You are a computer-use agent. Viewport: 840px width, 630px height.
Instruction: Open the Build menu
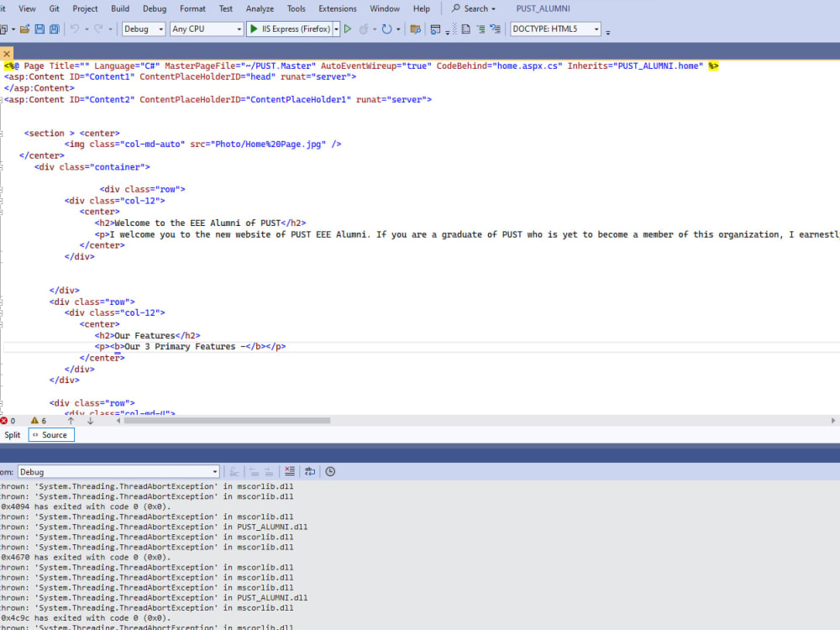(120, 8)
